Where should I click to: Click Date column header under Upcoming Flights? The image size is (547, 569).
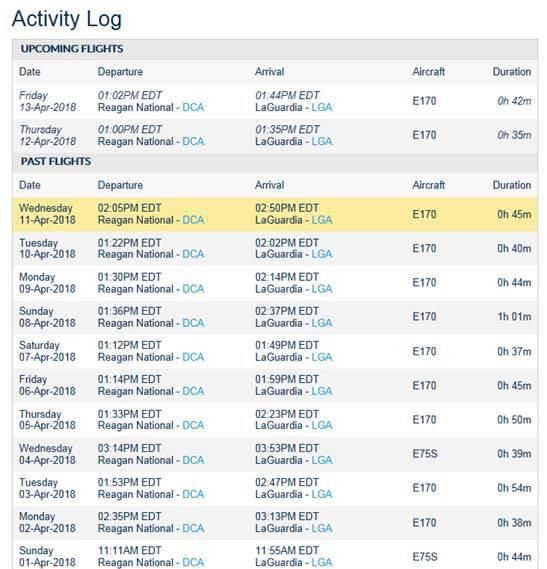pos(30,72)
